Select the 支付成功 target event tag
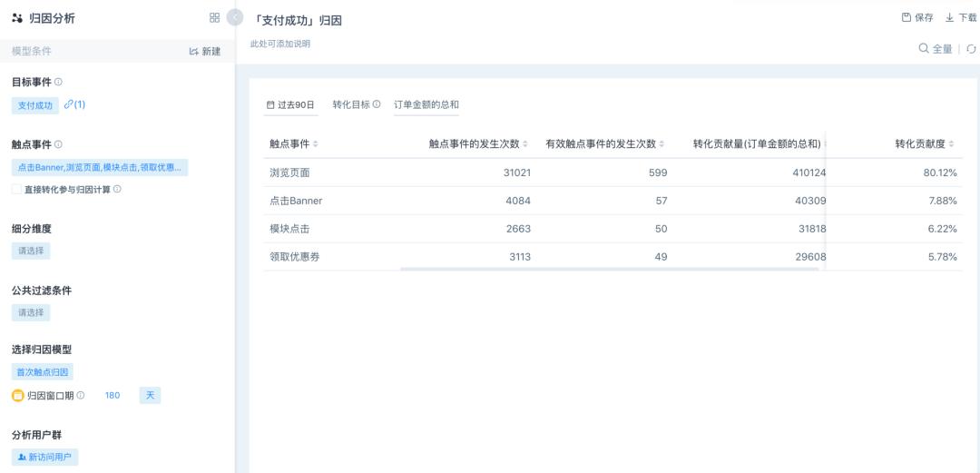 click(35, 105)
